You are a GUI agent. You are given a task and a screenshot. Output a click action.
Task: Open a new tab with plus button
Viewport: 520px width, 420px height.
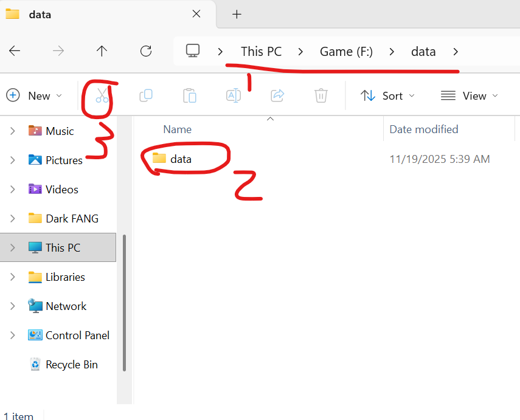click(x=237, y=14)
